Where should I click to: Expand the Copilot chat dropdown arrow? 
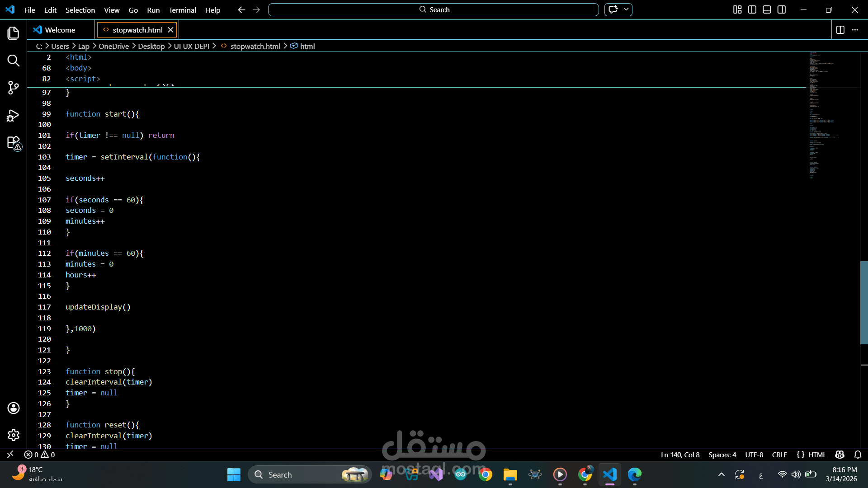tap(626, 9)
